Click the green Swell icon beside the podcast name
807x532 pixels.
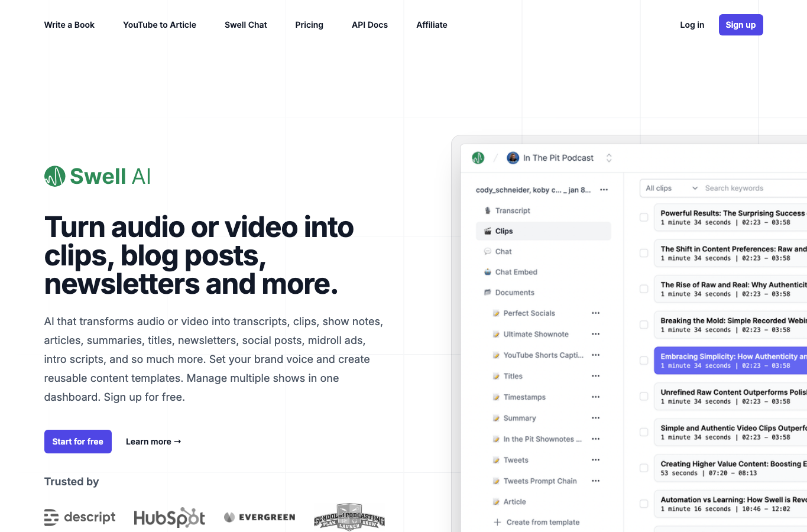(x=478, y=158)
